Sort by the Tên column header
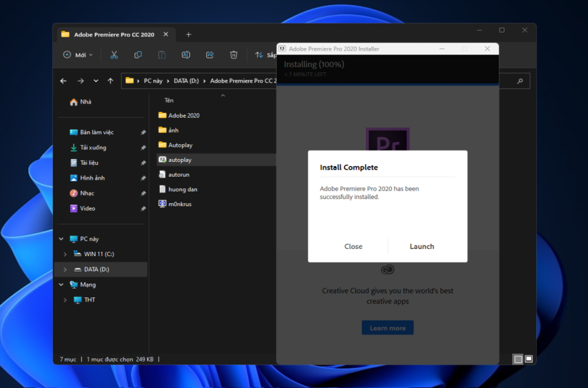Screen dimensions: 588x388 coord(169,100)
